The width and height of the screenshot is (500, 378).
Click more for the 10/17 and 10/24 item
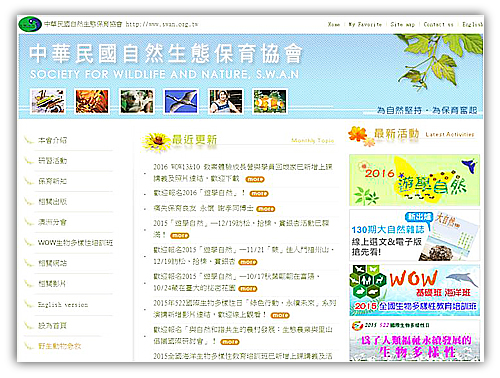248,289
